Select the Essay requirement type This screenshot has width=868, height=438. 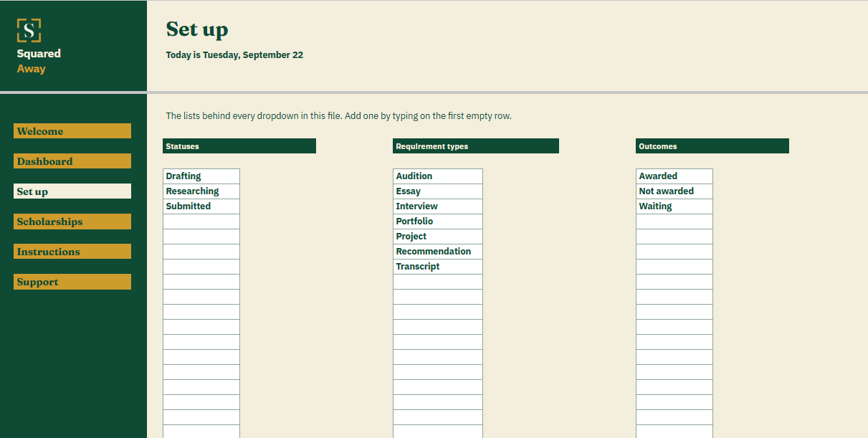438,191
